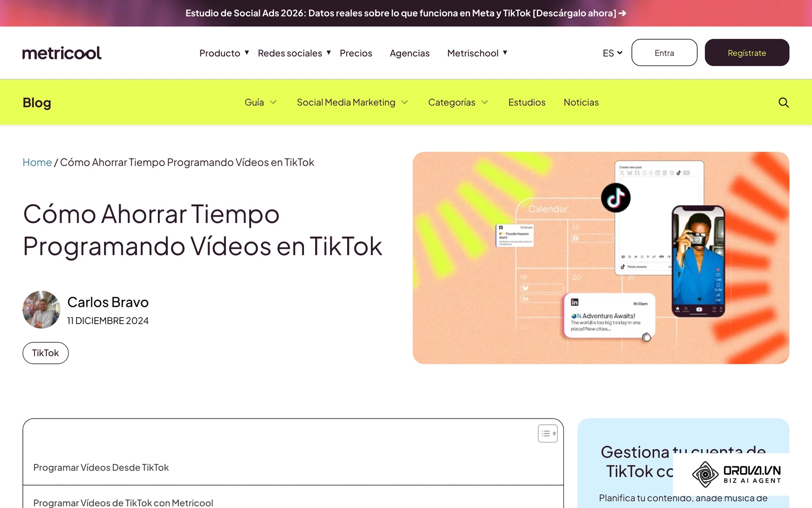Jump to Programar Vídeos Desde TikTok section

click(101, 467)
